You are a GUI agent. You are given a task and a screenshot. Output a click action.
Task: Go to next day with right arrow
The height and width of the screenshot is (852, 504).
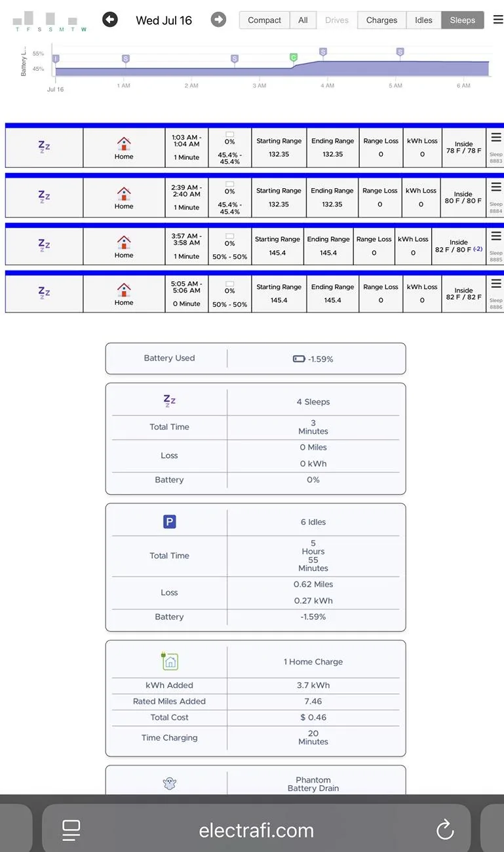[x=218, y=20]
